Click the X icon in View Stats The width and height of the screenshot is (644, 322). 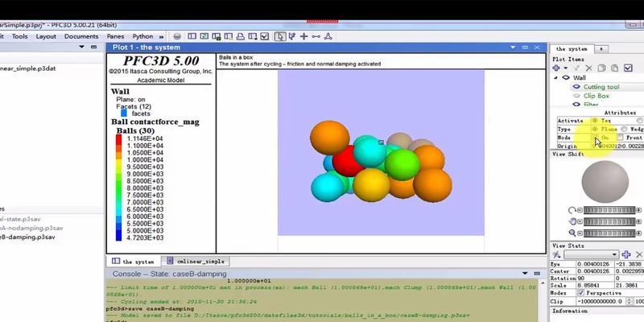[x=639, y=254]
